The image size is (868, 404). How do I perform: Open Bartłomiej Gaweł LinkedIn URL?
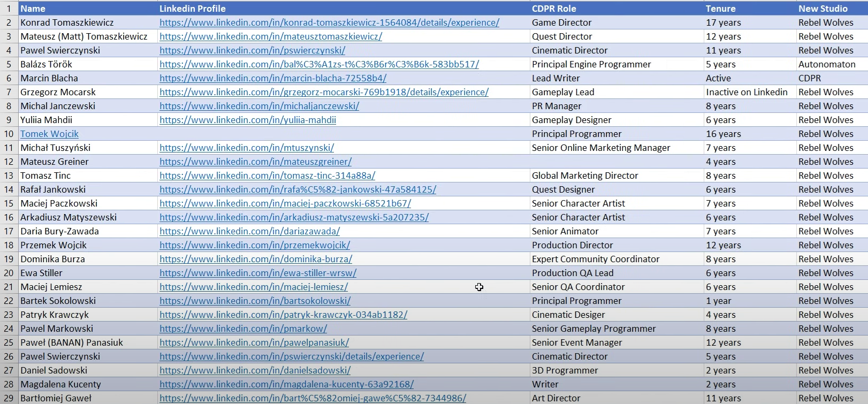tap(313, 398)
